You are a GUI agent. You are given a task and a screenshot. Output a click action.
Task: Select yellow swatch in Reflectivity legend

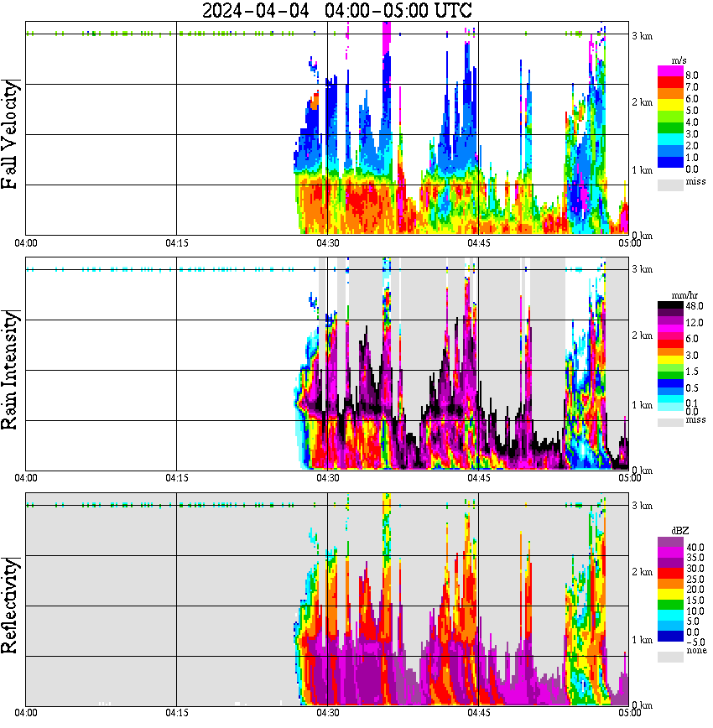[x=670, y=594]
